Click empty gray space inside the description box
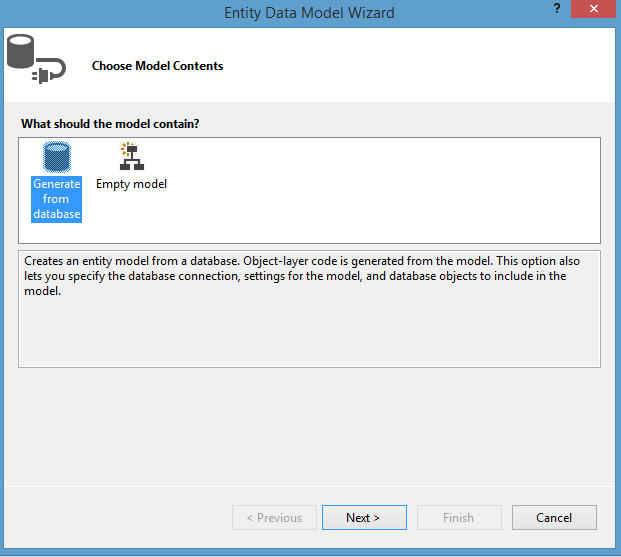 point(310,335)
